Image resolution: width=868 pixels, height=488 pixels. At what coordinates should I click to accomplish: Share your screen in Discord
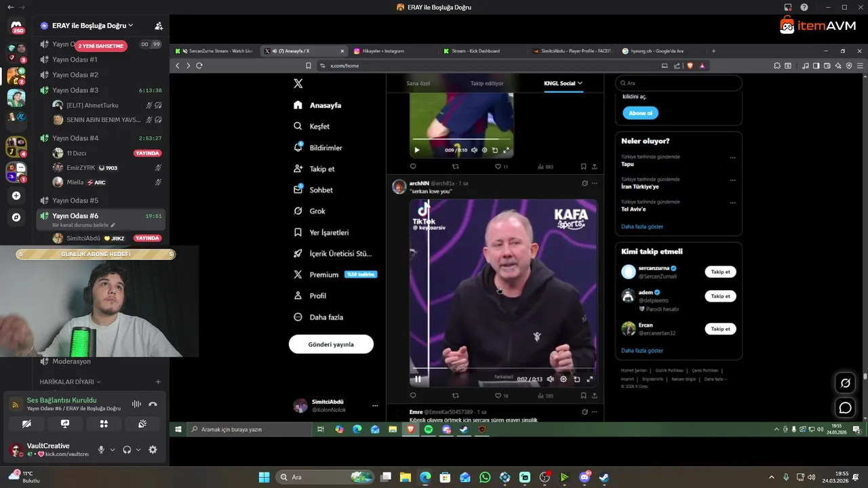coord(65,424)
